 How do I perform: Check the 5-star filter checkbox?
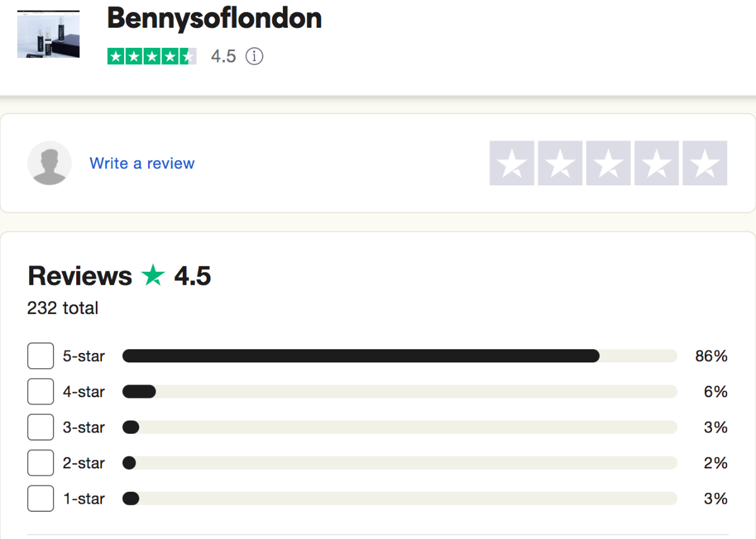coord(41,356)
